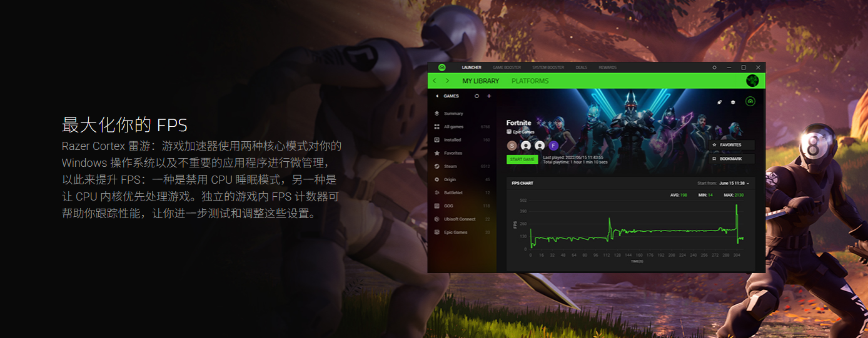Refresh the games list
This screenshot has height=338, width=868.
click(477, 96)
